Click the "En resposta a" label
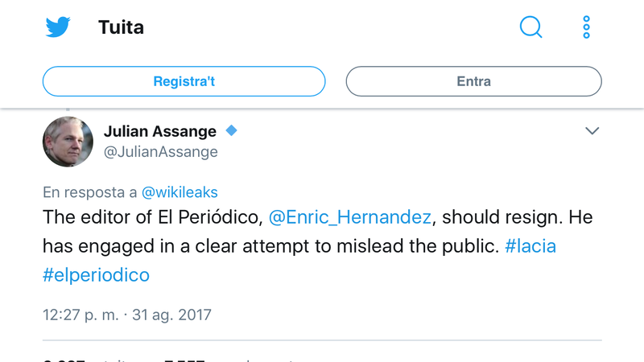The height and width of the screenshot is (362, 644). point(90,192)
